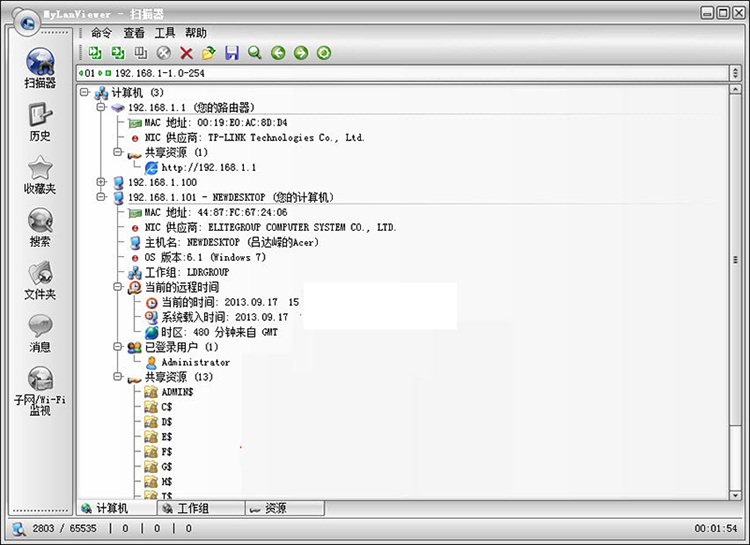The width and height of the screenshot is (750, 545).
Task: Open the 查看 menu
Action: [133, 33]
